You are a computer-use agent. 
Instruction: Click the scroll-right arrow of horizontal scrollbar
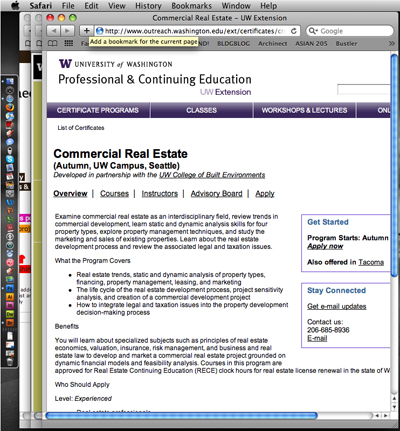point(386,416)
